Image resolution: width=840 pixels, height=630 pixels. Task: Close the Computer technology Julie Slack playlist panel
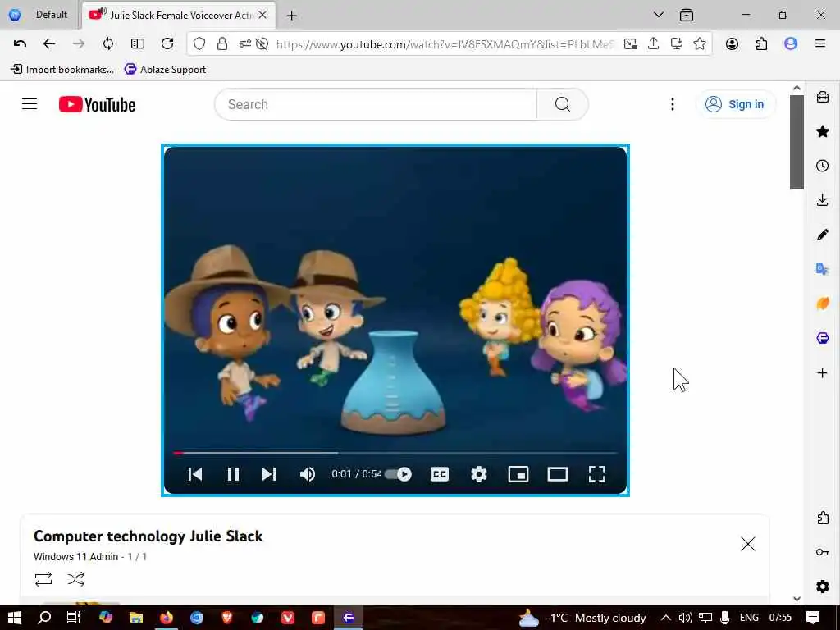[x=748, y=544]
